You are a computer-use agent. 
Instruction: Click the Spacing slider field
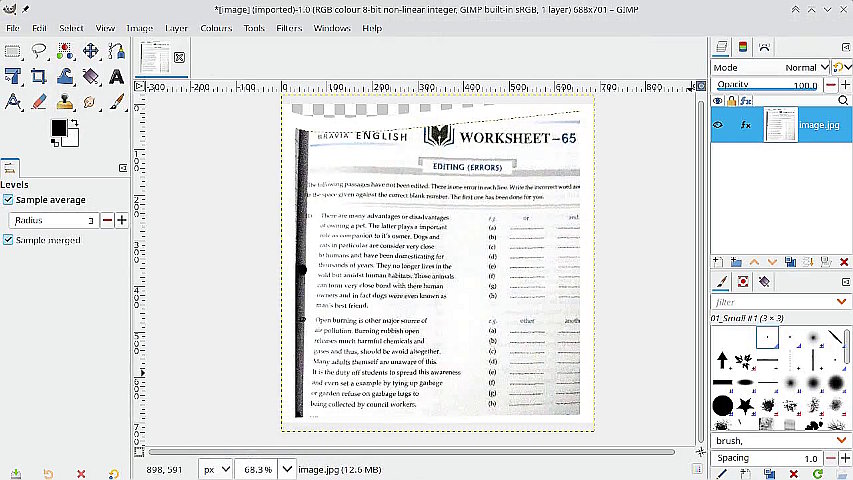768,458
